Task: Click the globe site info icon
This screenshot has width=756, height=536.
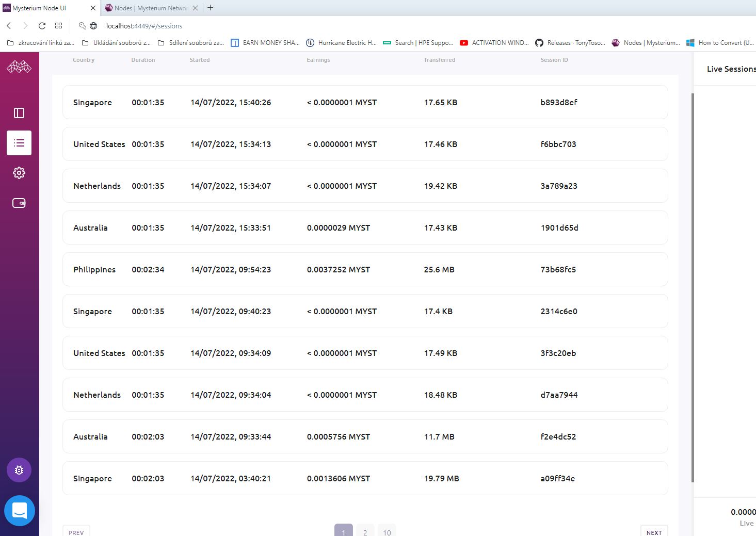Action: click(x=93, y=26)
